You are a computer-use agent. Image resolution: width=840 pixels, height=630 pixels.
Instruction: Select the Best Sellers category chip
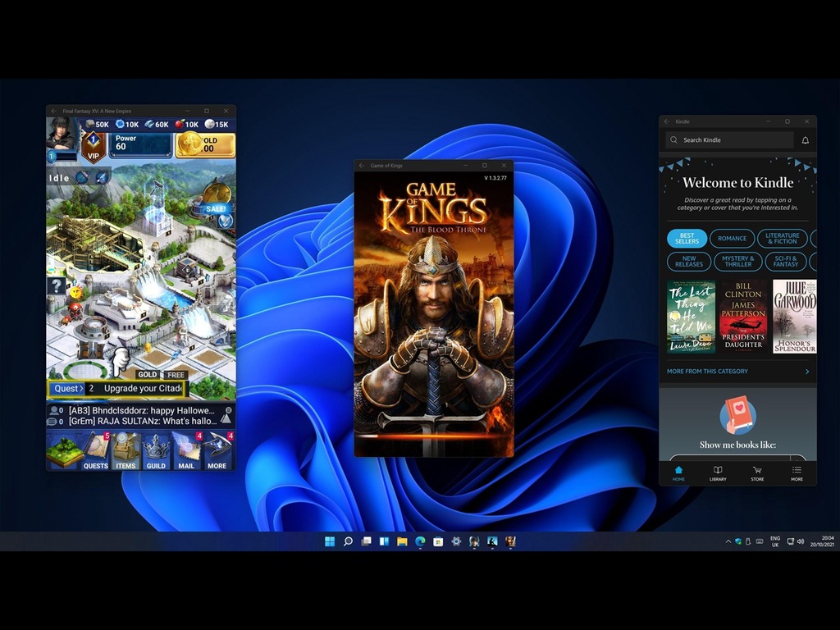point(687,239)
